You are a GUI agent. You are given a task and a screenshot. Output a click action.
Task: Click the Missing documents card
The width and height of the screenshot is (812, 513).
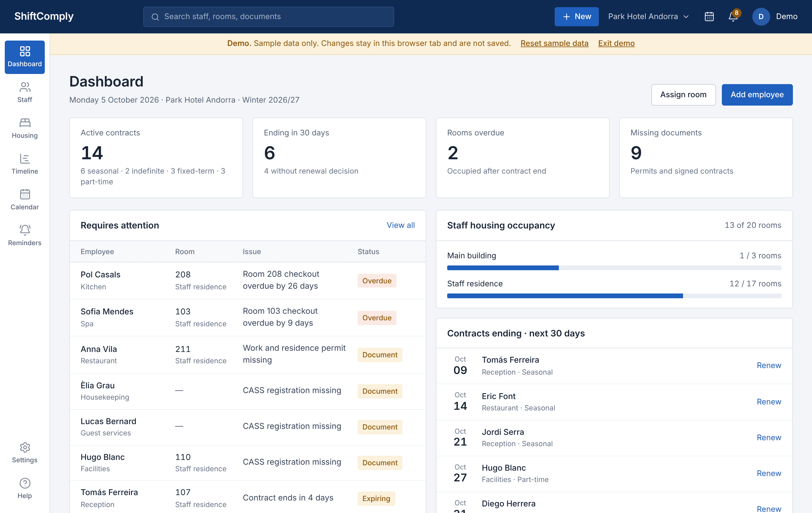[x=706, y=158]
